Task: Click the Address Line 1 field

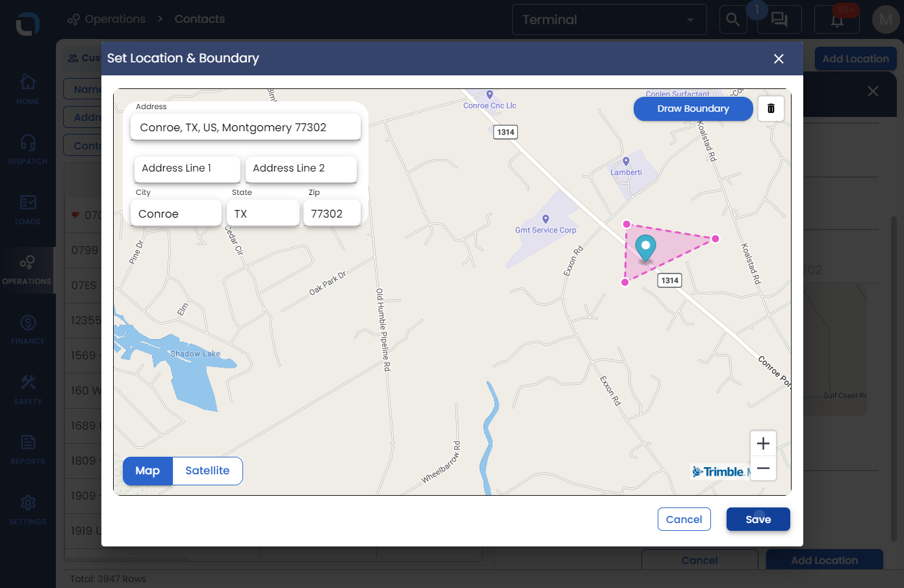Action: click(187, 168)
